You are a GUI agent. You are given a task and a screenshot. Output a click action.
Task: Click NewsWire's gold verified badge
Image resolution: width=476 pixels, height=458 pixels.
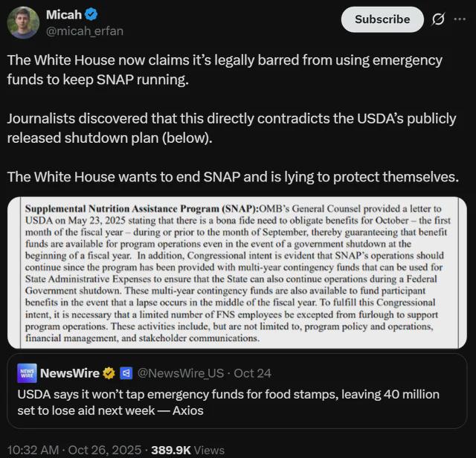[109, 373]
